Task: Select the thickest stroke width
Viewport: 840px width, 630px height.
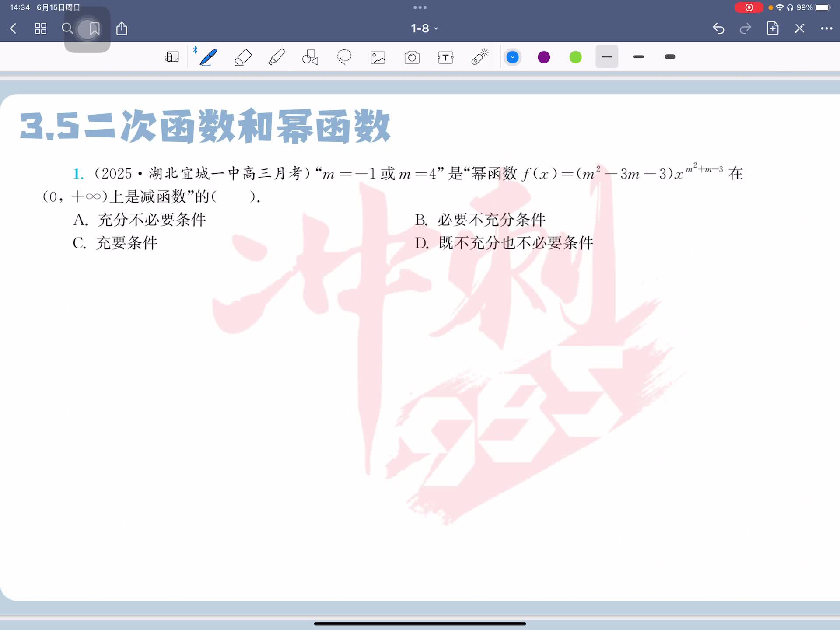Action: tap(670, 57)
